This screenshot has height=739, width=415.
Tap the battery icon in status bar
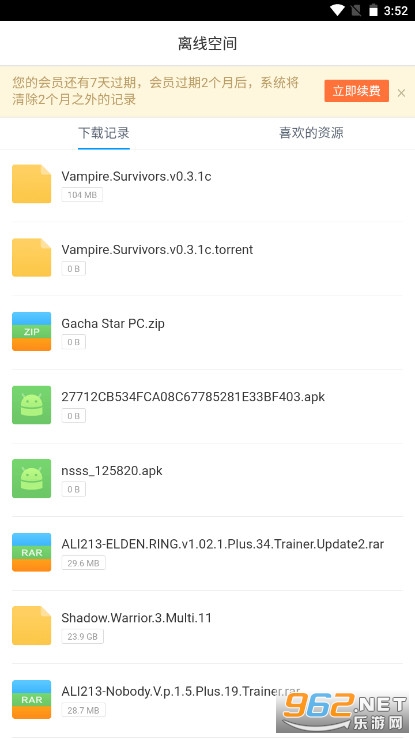point(373,10)
